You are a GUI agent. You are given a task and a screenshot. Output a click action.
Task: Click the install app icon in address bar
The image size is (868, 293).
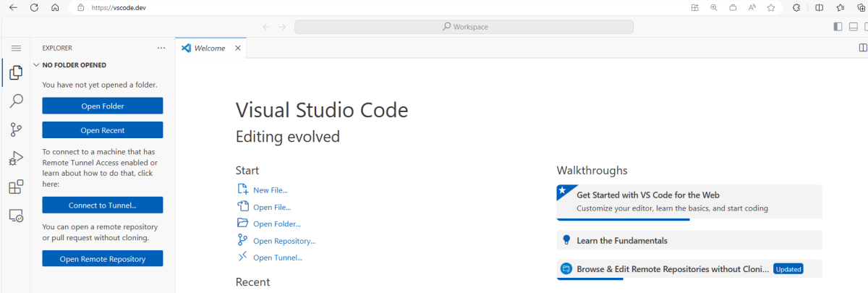695,7
